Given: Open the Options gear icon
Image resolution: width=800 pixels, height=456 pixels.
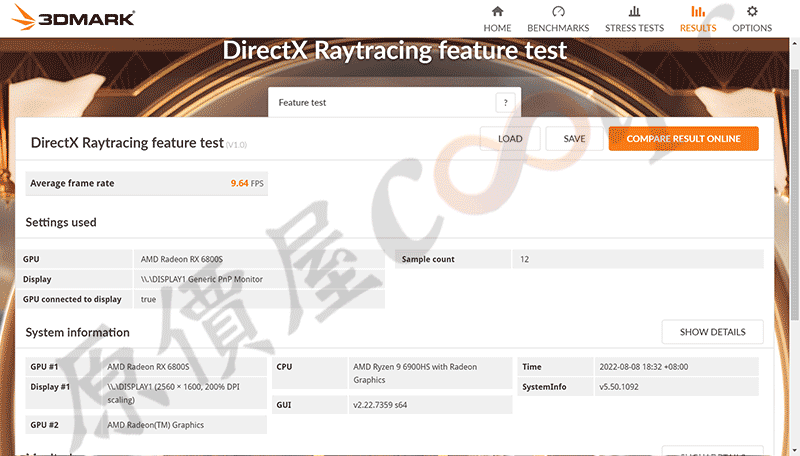Looking at the screenshot, I should pyautogui.click(x=752, y=11).
